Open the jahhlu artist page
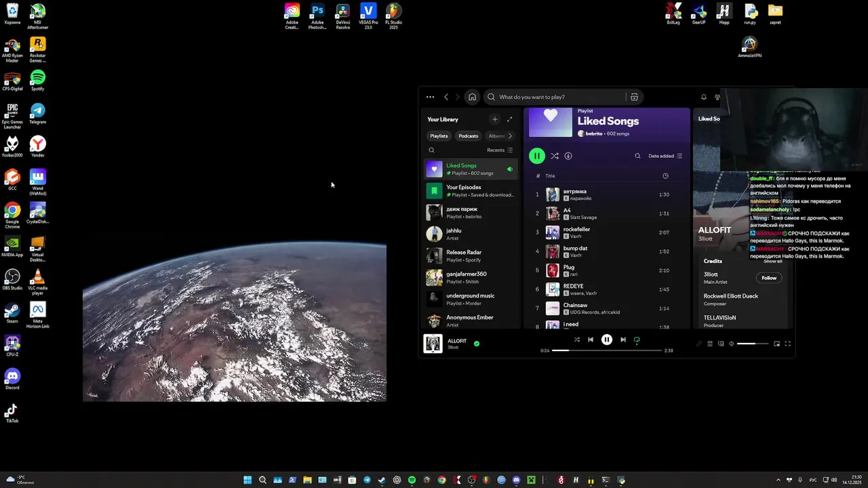Viewport: 868px width, 488px height. click(471, 234)
